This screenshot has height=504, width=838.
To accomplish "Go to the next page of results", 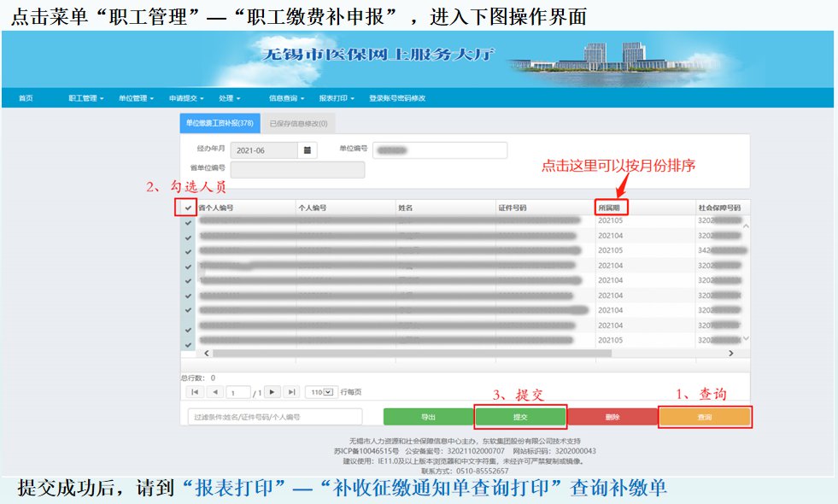I will (272, 392).
